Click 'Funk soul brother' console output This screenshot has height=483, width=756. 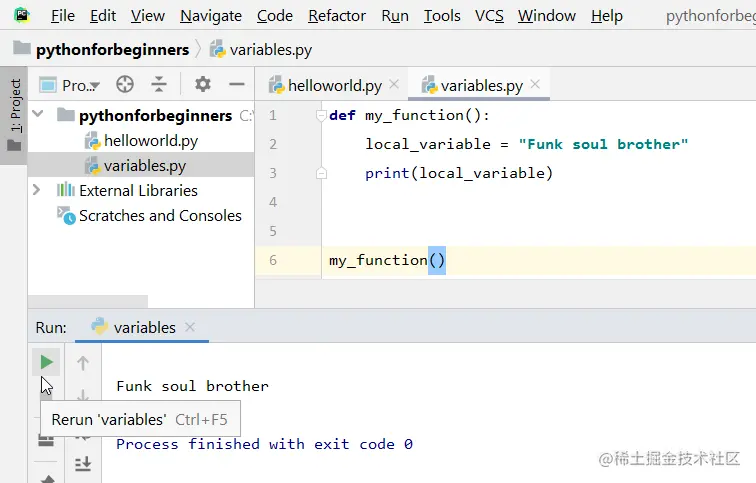[x=192, y=386]
